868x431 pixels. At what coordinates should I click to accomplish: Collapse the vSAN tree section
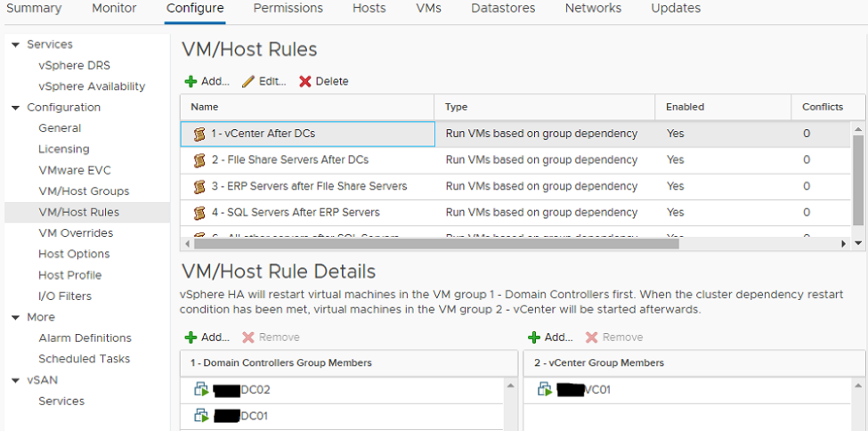pyautogui.click(x=15, y=380)
